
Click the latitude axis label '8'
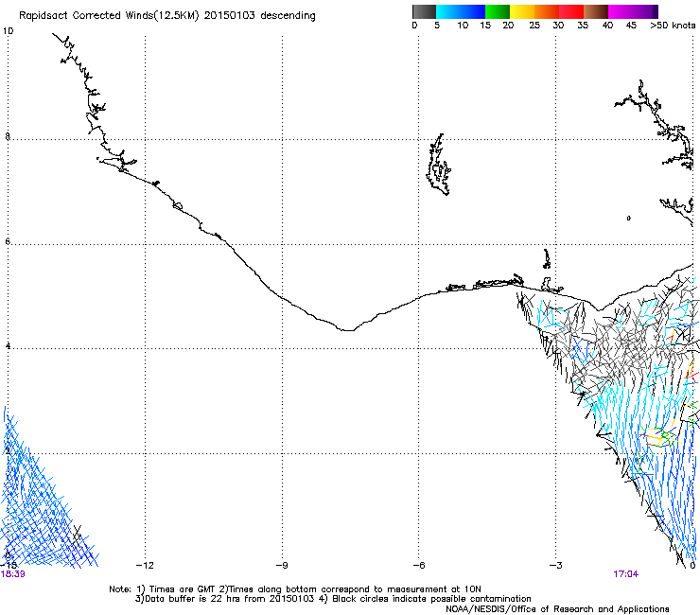8,136
